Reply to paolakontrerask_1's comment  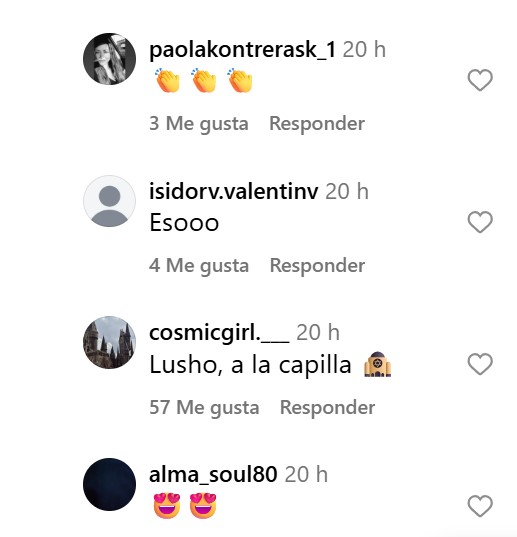[317, 123]
